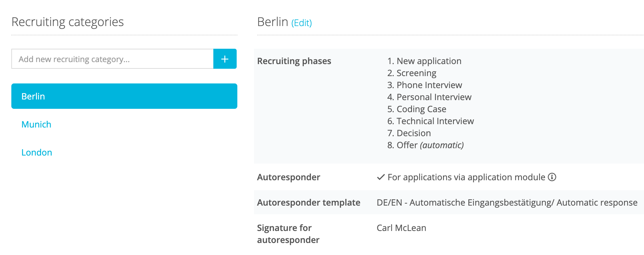Click the info icon beside application module

[x=552, y=177]
